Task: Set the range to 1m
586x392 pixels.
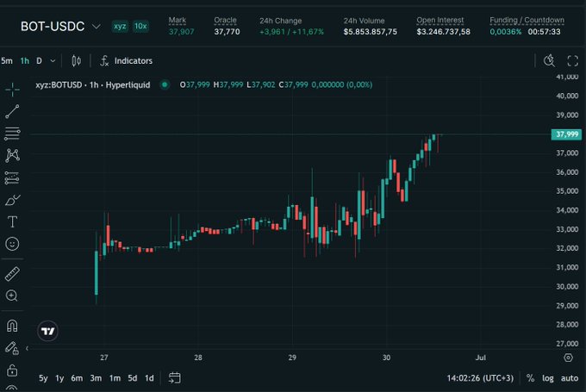Action: click(x=115, y=378)
